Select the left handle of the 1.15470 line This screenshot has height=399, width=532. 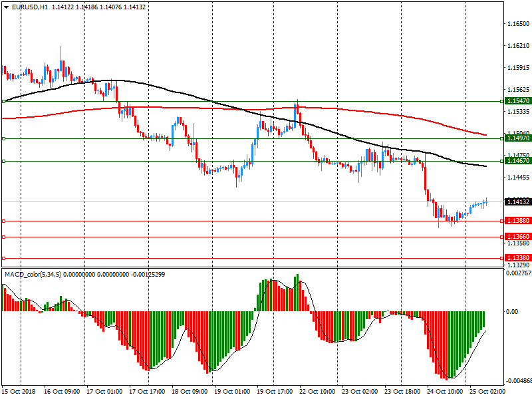click(x=4, y=101)
